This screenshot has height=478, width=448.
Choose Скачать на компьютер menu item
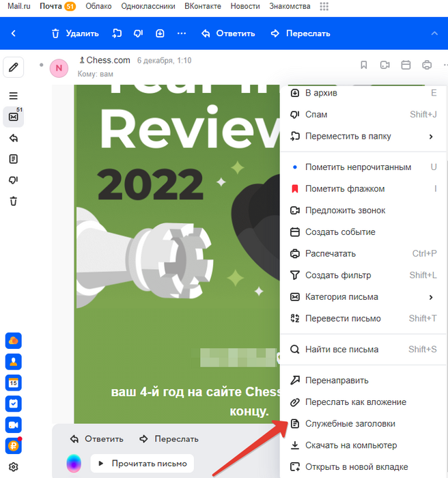(363, 445)
